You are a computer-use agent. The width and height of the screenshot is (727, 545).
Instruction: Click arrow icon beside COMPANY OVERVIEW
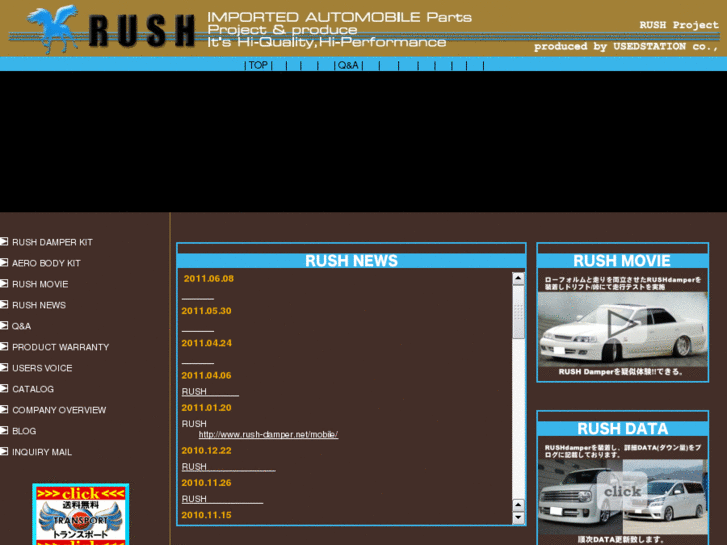pyautogui.click(x=4, y=409)
